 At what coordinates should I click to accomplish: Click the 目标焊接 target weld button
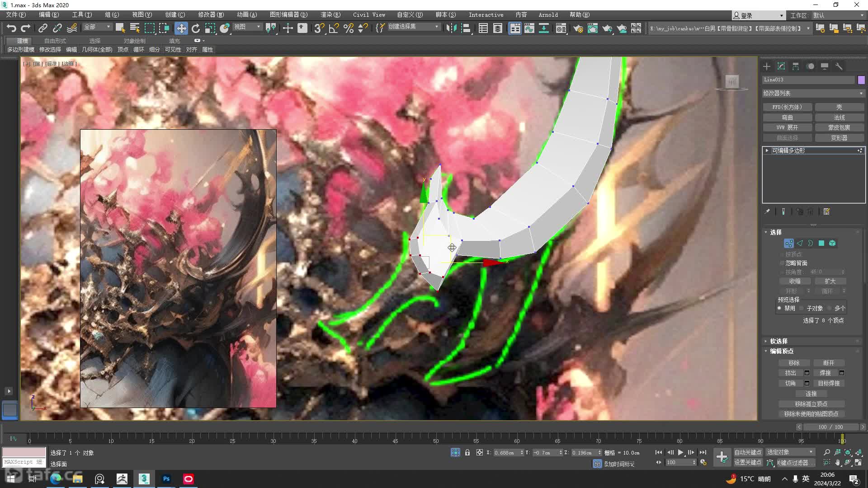coord(829,383)
